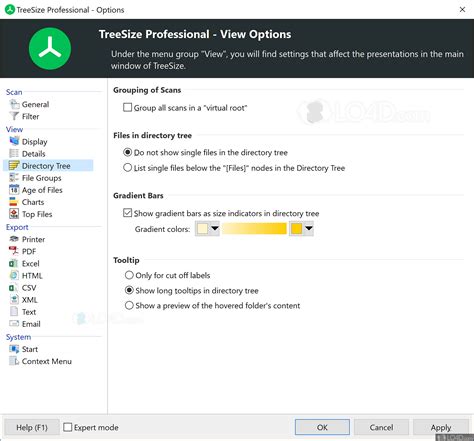
Task: Open the Charts icon page
Action: pyautogui.click(x=14, y=202)
